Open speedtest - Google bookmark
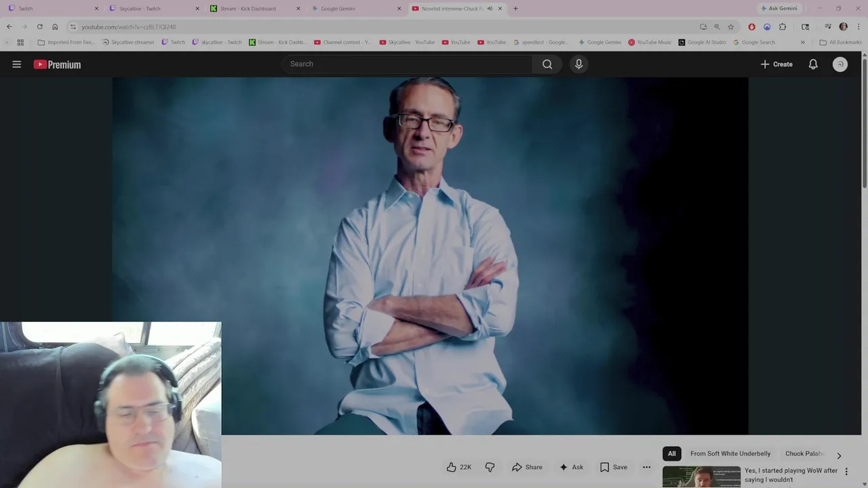 540,42
